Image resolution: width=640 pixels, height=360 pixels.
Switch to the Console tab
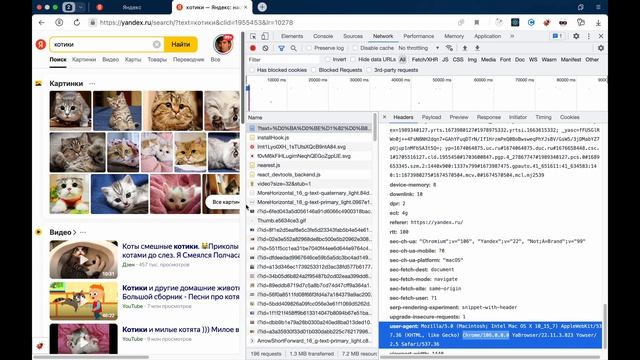[323, 36]
